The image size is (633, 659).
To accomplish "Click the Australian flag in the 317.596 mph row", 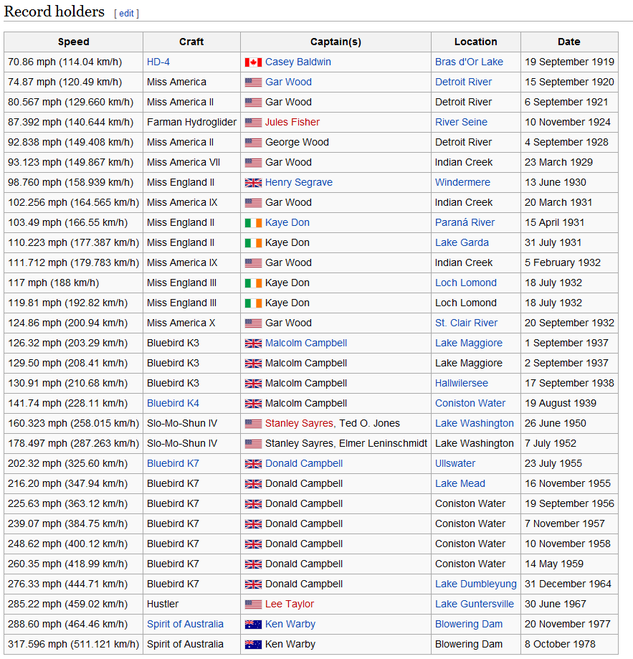I will click(253, 645).
